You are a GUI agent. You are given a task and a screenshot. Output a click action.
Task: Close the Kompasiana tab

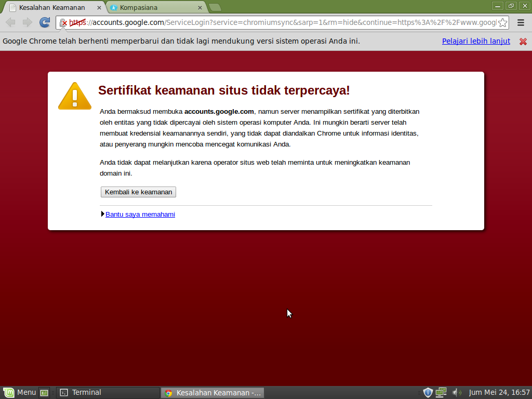point(199,8)
